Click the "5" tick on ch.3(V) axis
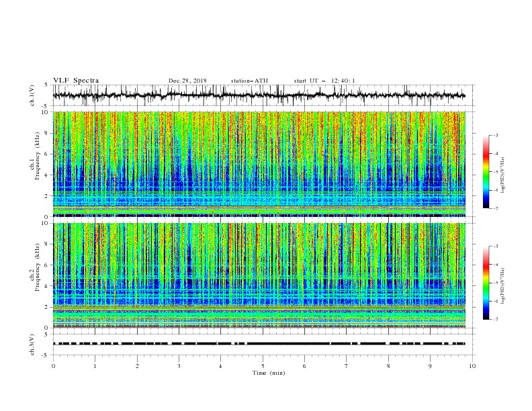The width and height of the screenshot is (532, 411). pyautogui.click(x=47, y=334)
